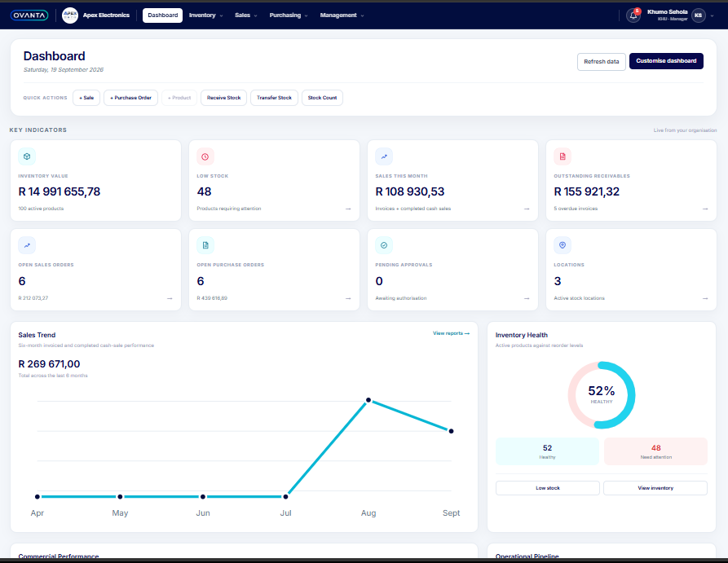The width and height of the screenshot is (728, 563).
Task: Click the arrow on Pending Approvals card
Action: (527, 298)
